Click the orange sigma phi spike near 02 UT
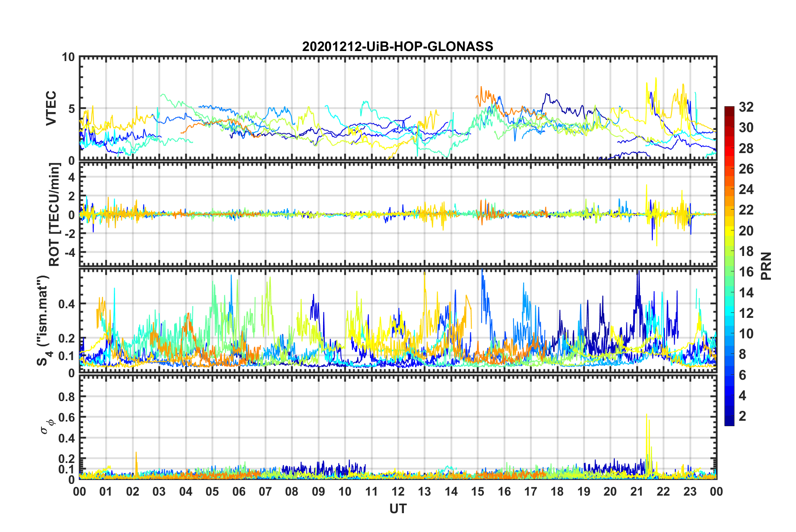Screen dimensions: 796x532 (136, 462)
